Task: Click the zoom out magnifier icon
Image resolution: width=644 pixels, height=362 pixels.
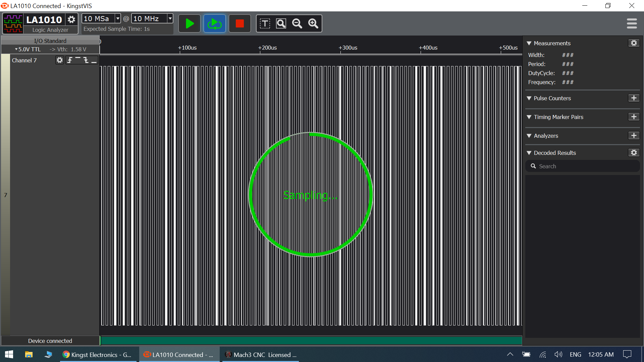Action: pos(297,23)
